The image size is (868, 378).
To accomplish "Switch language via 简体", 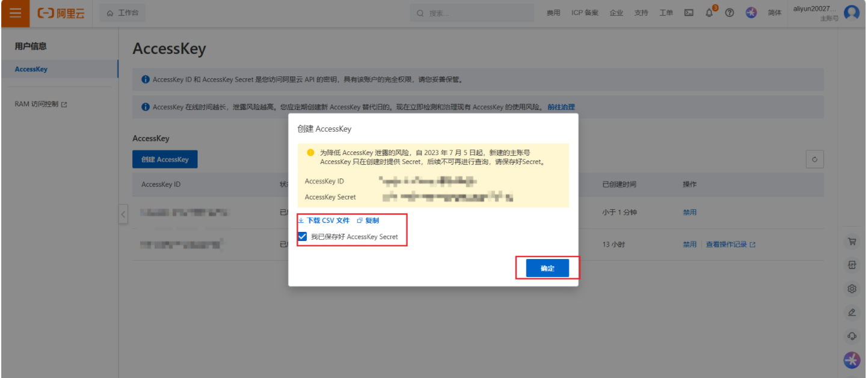I will 775,13.
